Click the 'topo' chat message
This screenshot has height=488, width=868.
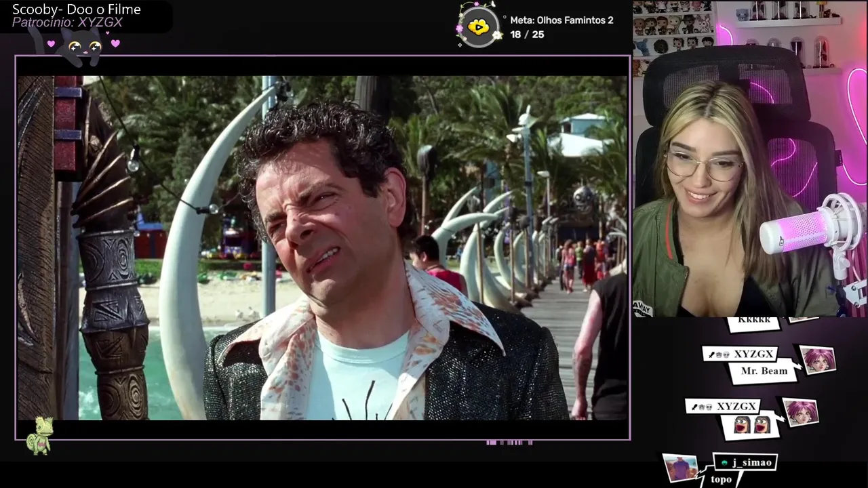pyautogui.click(x=721, y=479)
